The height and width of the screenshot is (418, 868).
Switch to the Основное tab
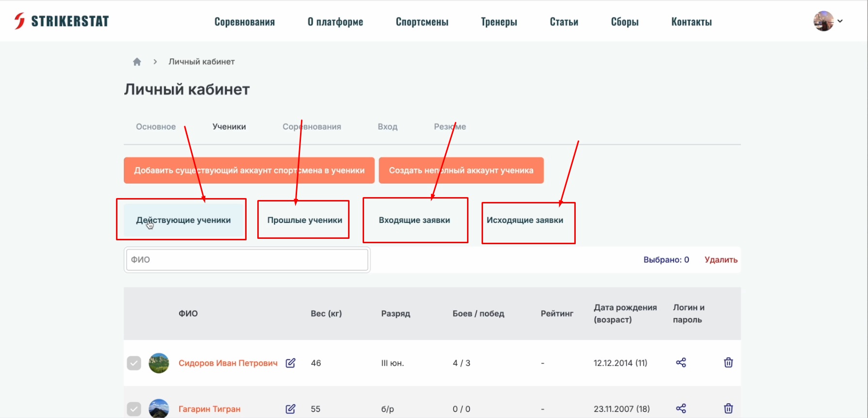click(156, 127)
